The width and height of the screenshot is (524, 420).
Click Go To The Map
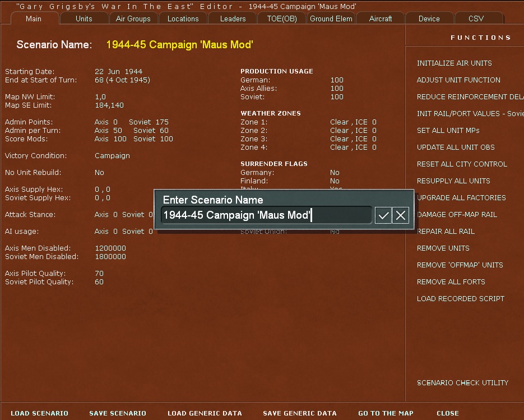tap(386, 413)
